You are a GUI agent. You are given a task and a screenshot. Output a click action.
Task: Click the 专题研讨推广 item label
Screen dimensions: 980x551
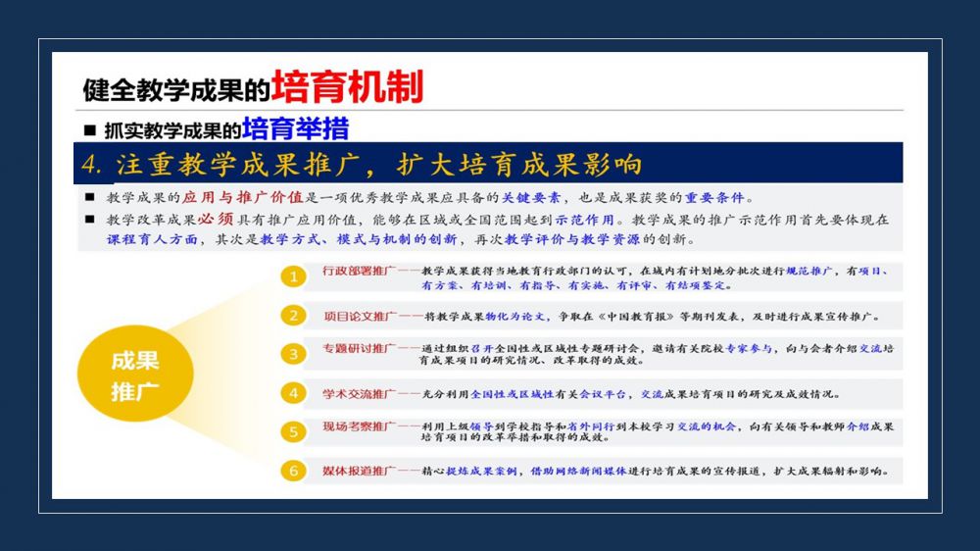(358, 348)
